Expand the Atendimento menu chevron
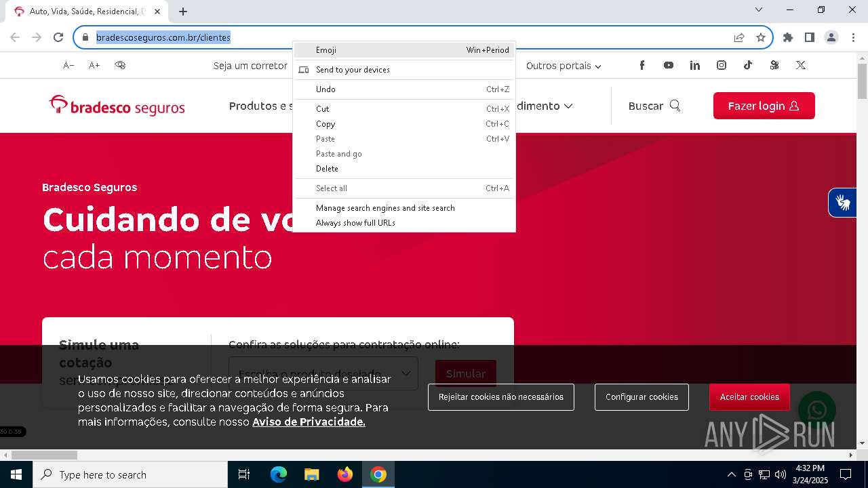The width and height of the screenshot is (868, 488). pyautogui.click(x=568, y=106)
